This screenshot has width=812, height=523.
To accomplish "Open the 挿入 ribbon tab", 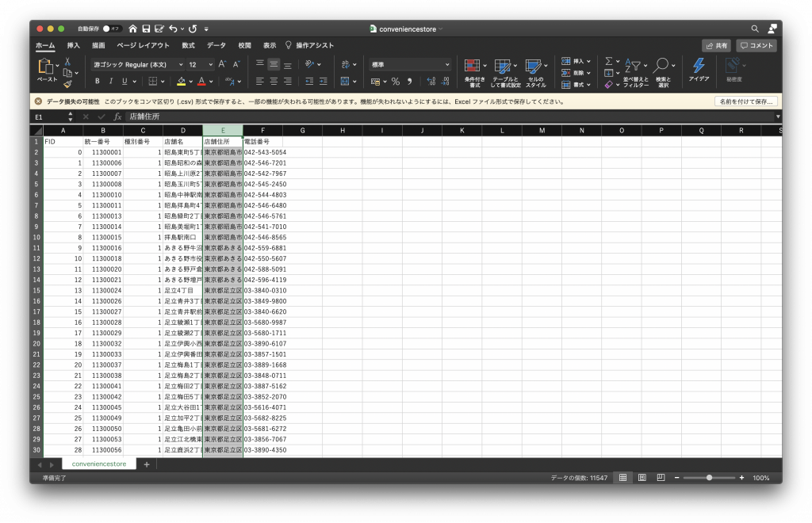I will 74,45.
